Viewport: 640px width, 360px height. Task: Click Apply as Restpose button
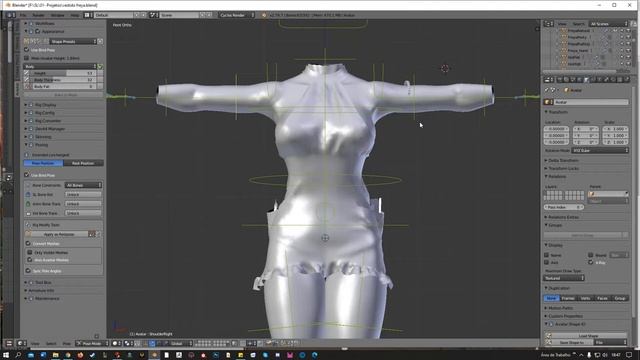(59, 234)
